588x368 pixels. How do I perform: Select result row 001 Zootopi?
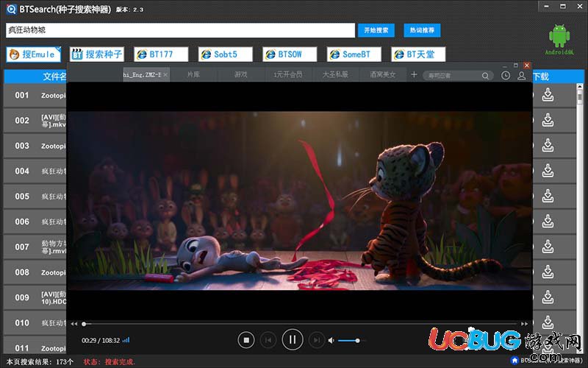coord(35,96)
